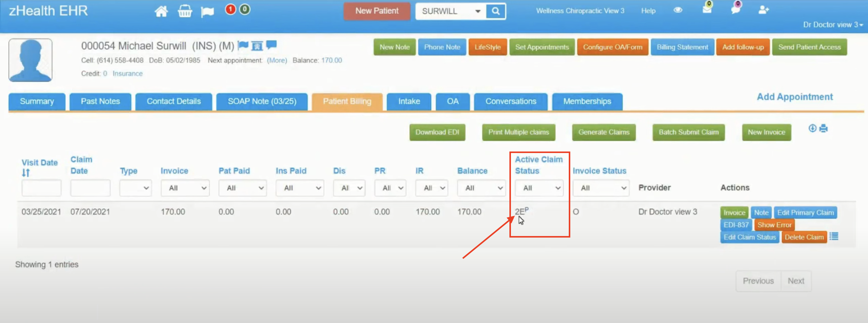Screen dimensions: 868x323
Task: Open the Ins Paid filter dropdown
Action: tap(300, 188)
